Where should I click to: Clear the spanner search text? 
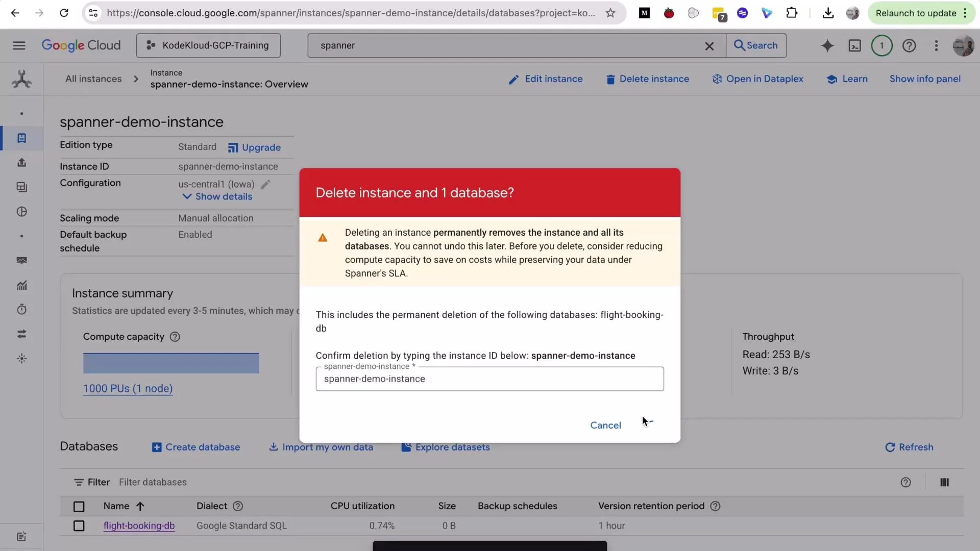point(709,46)
